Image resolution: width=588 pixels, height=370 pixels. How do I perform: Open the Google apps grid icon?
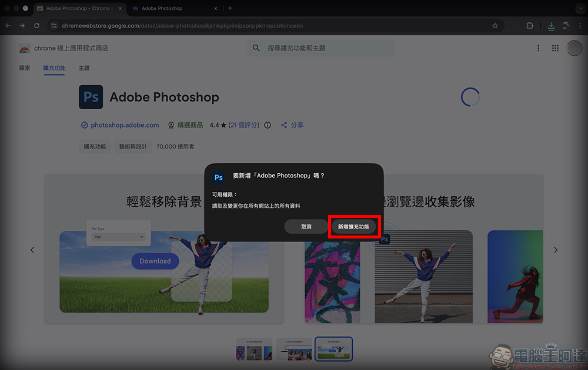[554, 48]
